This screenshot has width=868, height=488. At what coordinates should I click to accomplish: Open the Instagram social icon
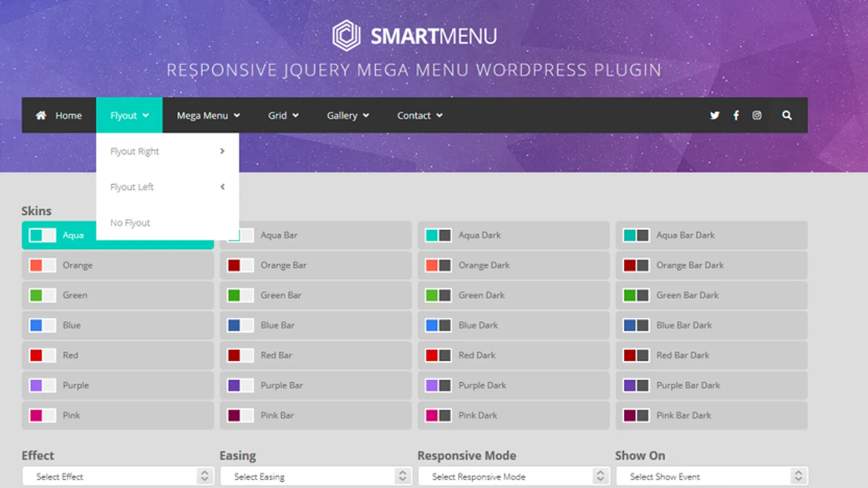(757, 115)
